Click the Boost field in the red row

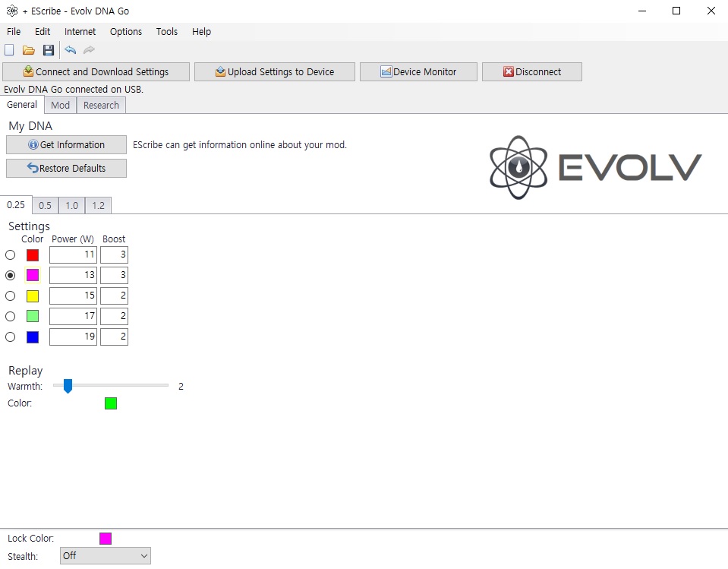(x=114, y=254)
